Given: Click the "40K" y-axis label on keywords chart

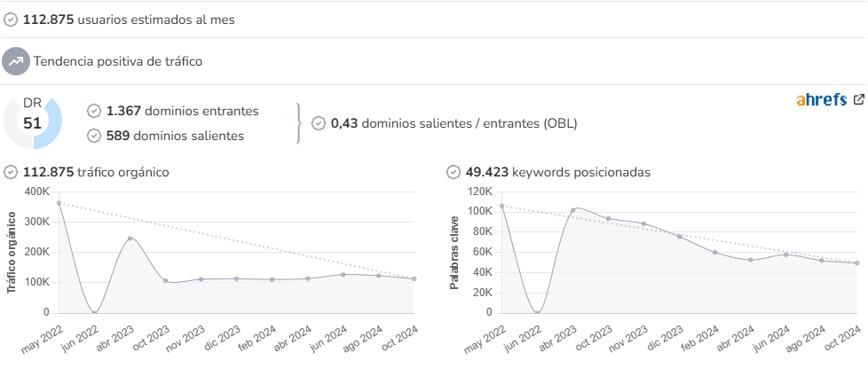Looking at the screenshot, I should (x=483, y=272).
